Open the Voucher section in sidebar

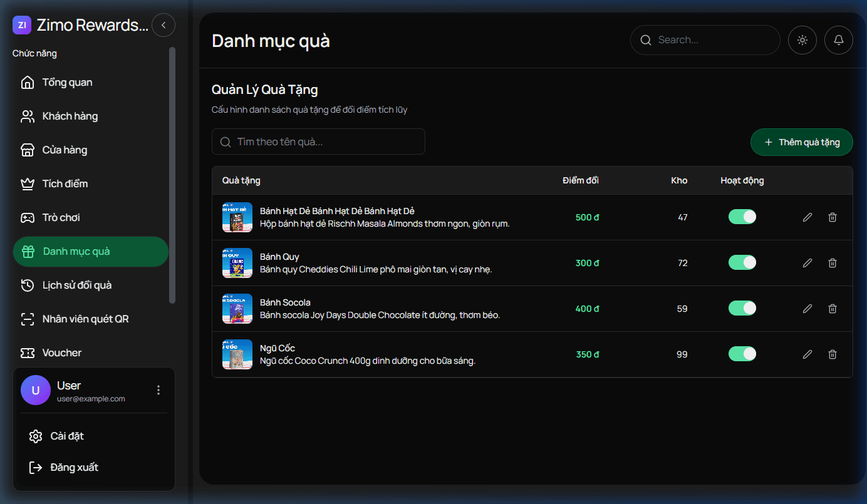click(x=62, y=353)
